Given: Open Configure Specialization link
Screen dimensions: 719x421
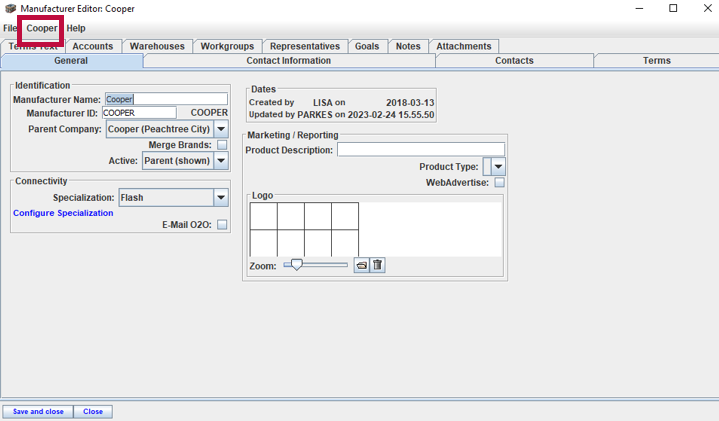Looking at the screenshot, I should point(63,213).
